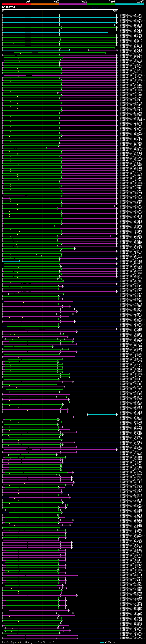Click the query ID BB909764
Screen dimensions: 146x644
[9, 8]
